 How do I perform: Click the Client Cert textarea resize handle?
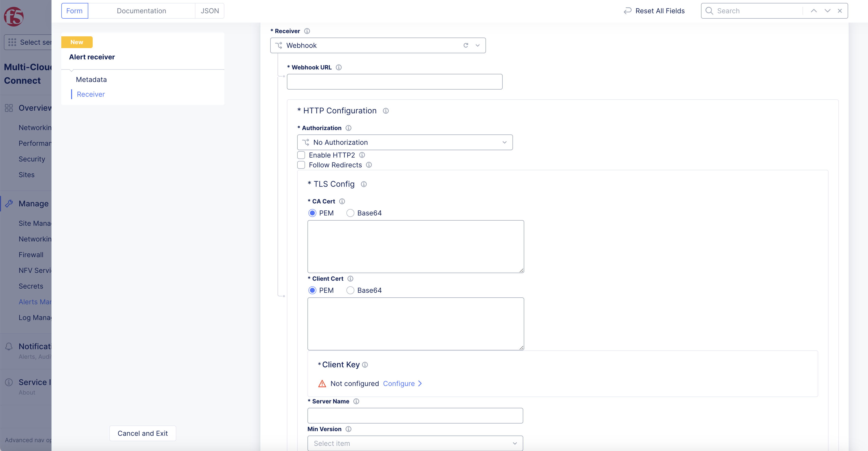pyautogui.click(x=521, y=347)
